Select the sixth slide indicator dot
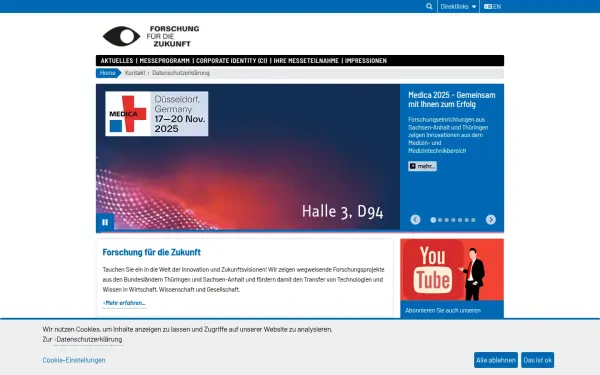The height and width of the screenshot is (375, 600). point(466,220)
